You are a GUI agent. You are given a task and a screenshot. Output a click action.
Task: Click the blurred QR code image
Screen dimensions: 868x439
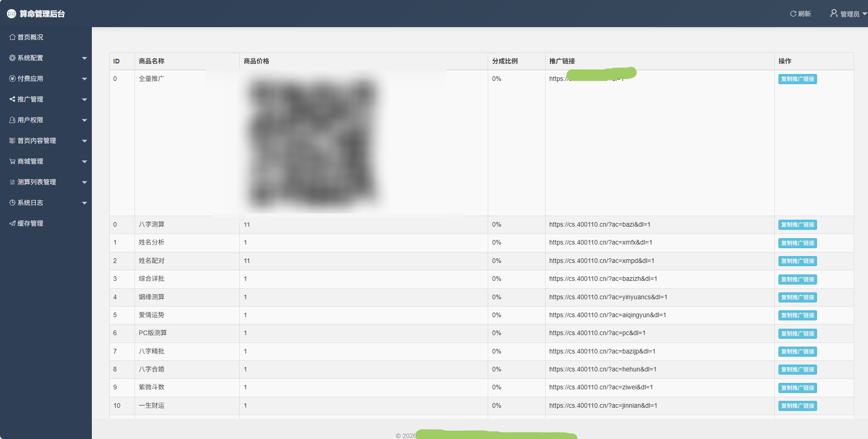[312, 143]
